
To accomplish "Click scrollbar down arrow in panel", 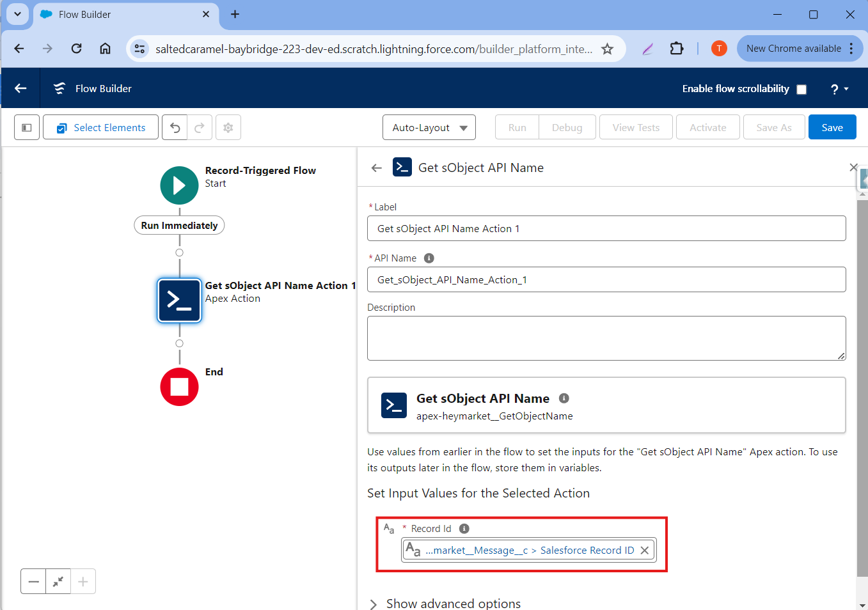I will tap(862, 605).
